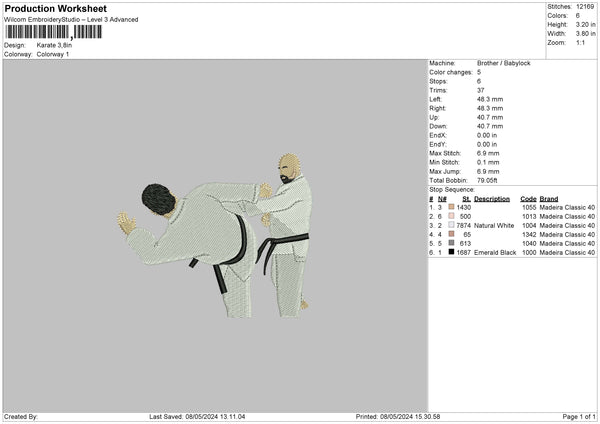Click the Trims value '37'
This screenshot has height=424, width=600.
point(481,90)
